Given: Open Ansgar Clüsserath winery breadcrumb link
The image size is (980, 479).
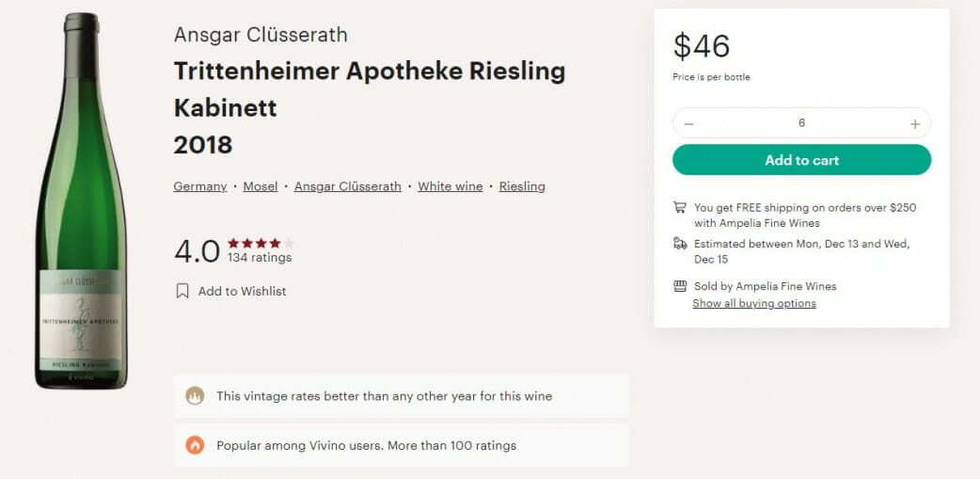Looking at the screenshot, I should pos(348,186).
